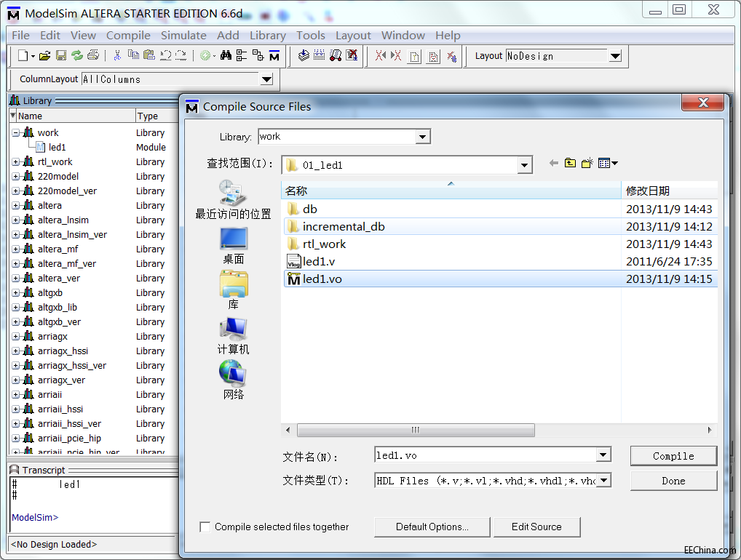Viewport: 741px width, 560px height.
Task: Click the binoculars Find toolbar icon
Action: [x=225, y=56]
